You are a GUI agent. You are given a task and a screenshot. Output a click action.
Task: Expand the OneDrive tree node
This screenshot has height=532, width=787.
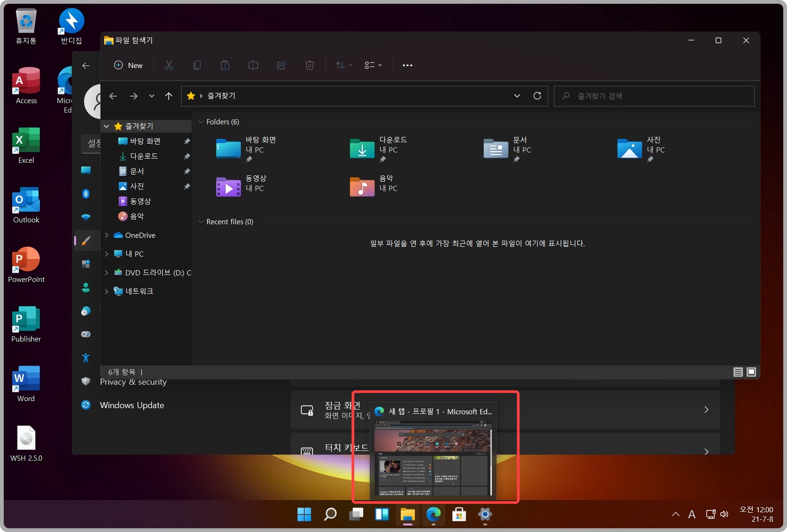tap(107, 235)
